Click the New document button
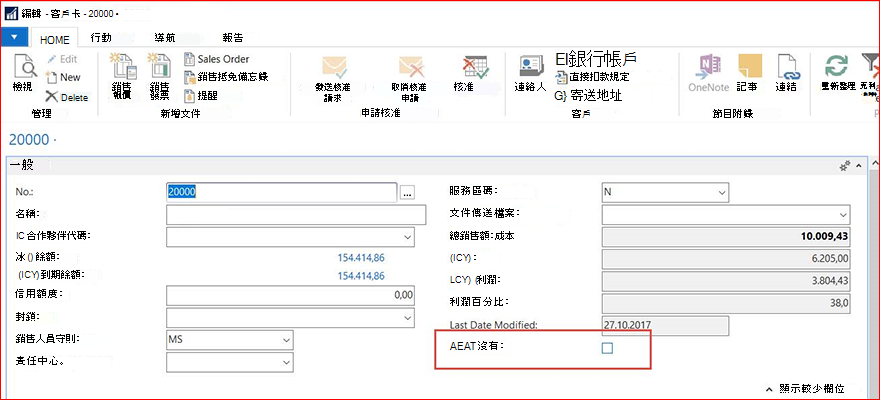This screenshot has height=400, width=880. coord(63,77)
